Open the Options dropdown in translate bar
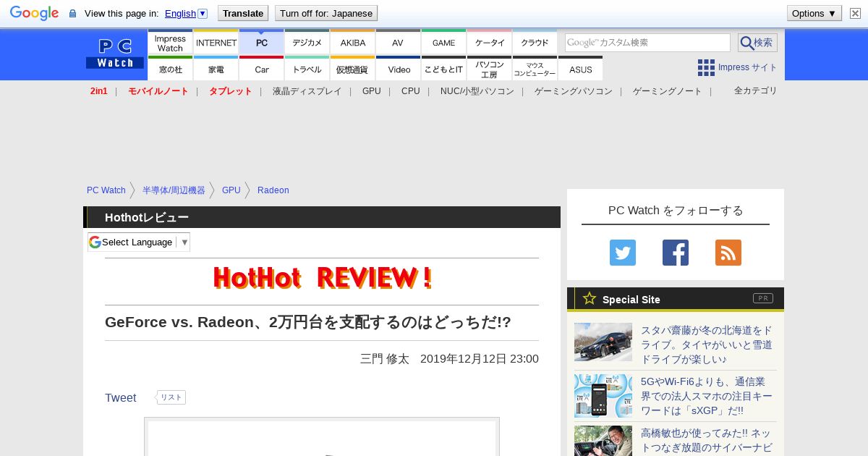 [814, 13]
